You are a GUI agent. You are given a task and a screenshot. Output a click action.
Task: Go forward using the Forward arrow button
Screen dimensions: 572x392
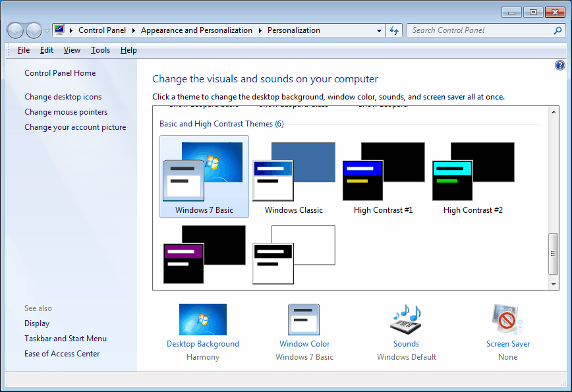34,30
